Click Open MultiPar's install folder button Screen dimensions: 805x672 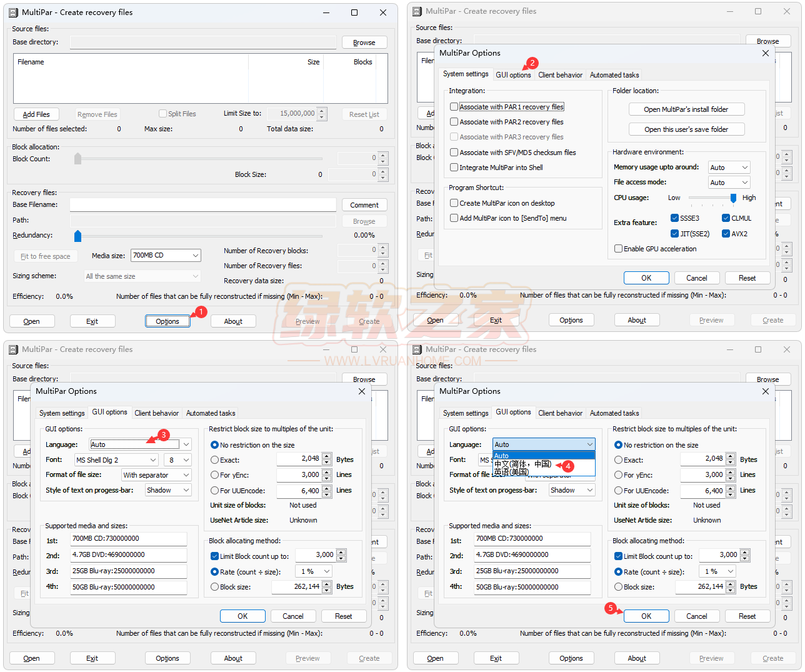click(686, 109)
